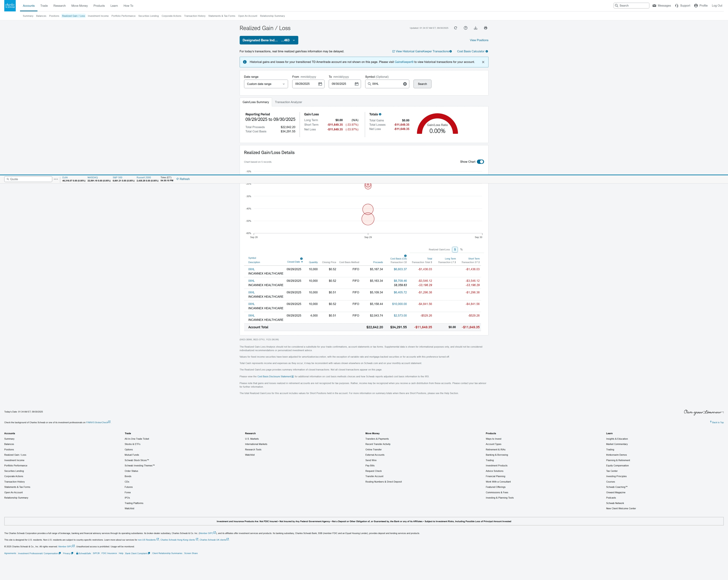Open the View Positions link
728x580 pixels.
point(479,40)
